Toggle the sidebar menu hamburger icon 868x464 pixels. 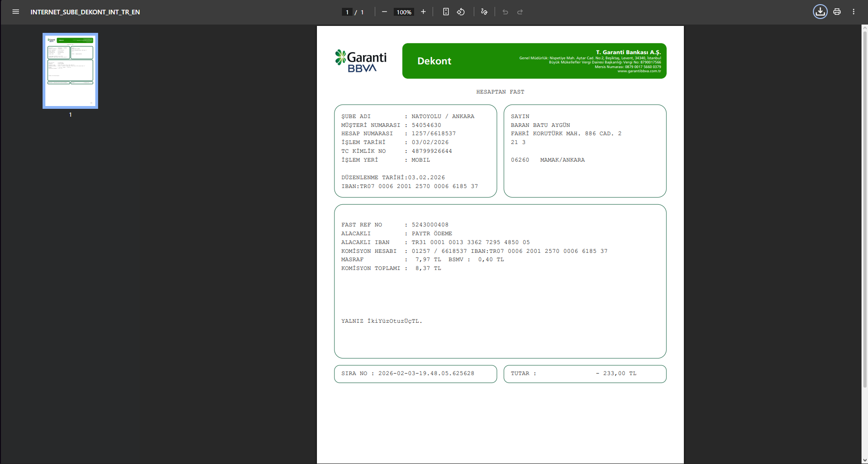16,12
